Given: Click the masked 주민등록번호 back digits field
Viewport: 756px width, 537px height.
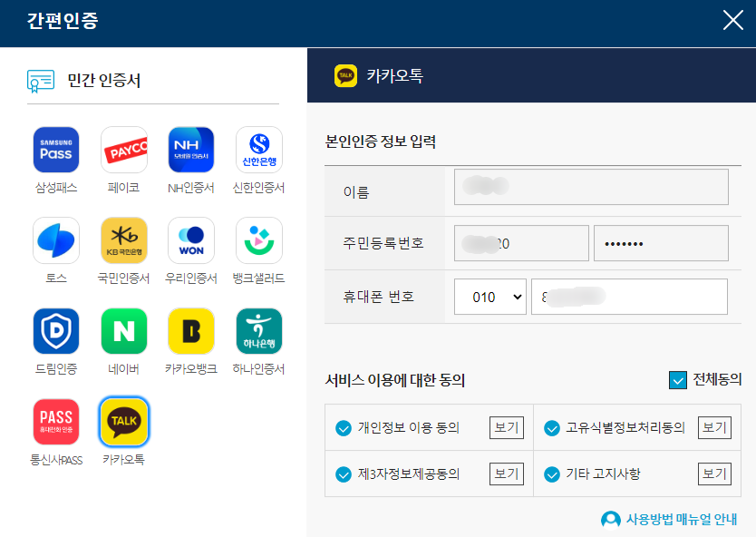Looking at the screenshot, I should click(661, 243).
